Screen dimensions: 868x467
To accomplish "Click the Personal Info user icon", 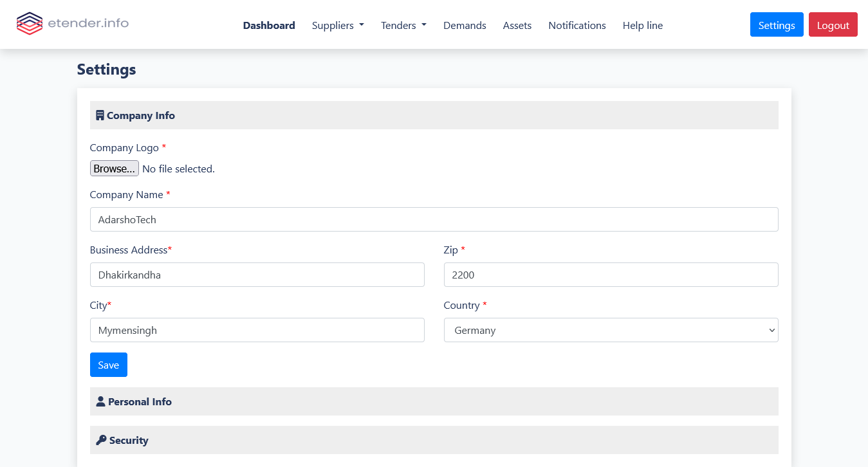I will click(100, 401).
